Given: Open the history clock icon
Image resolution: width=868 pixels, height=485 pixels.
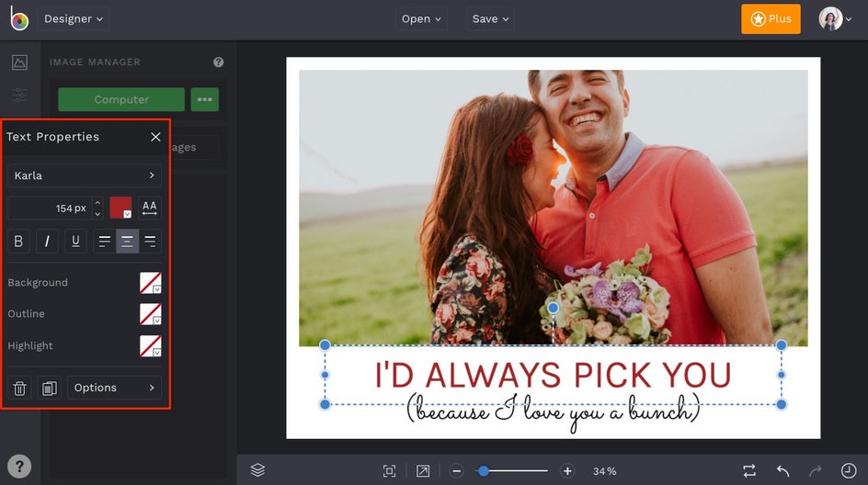Looking at the screenshot, I should [849, 470].
